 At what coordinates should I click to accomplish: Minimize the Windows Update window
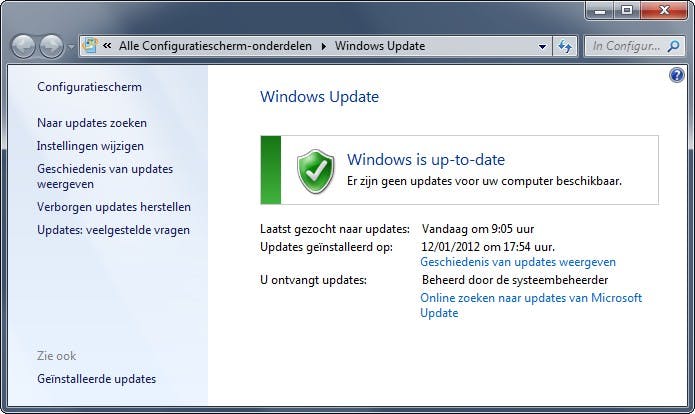(x=600, y=10)
